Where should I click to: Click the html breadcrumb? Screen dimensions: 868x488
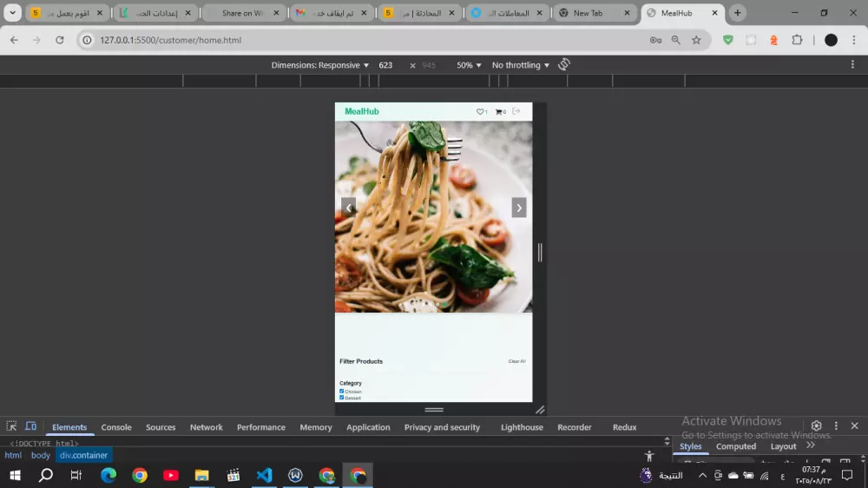pos(13,455)
